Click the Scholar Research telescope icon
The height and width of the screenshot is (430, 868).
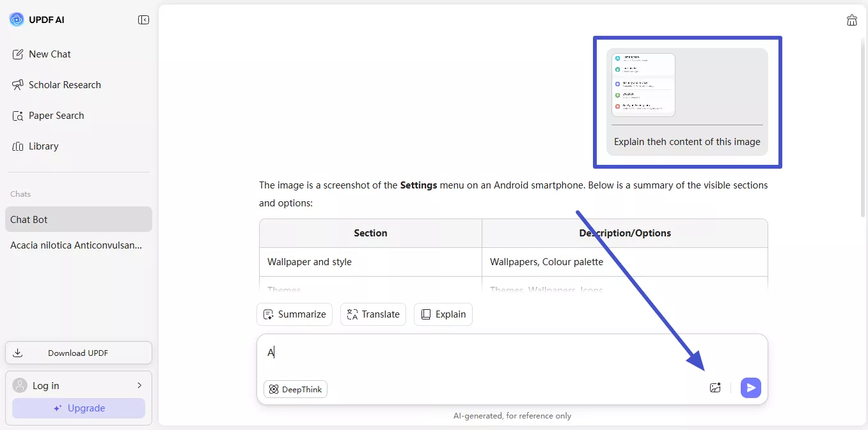point(18,85)
